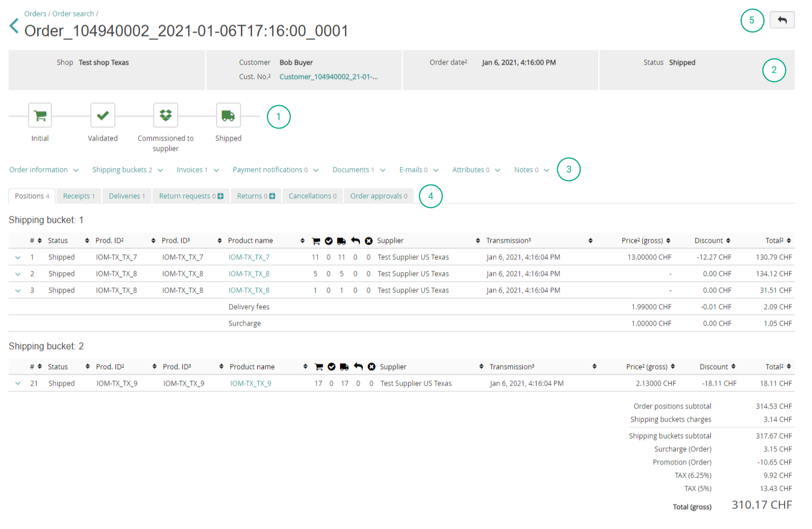The image size is (812, 529).
Task: Click the return arrow icon in positions header
Action: 354,241
